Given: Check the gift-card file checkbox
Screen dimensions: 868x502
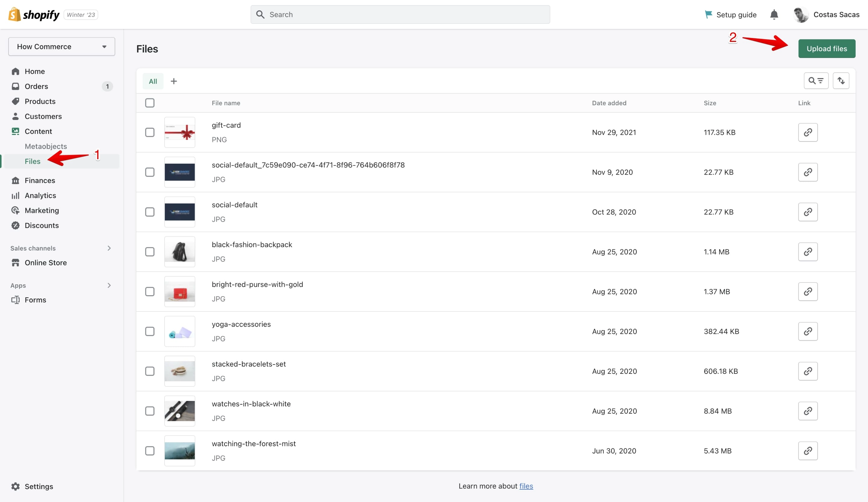Looking at the screenshot, I should tap(150, 132).
